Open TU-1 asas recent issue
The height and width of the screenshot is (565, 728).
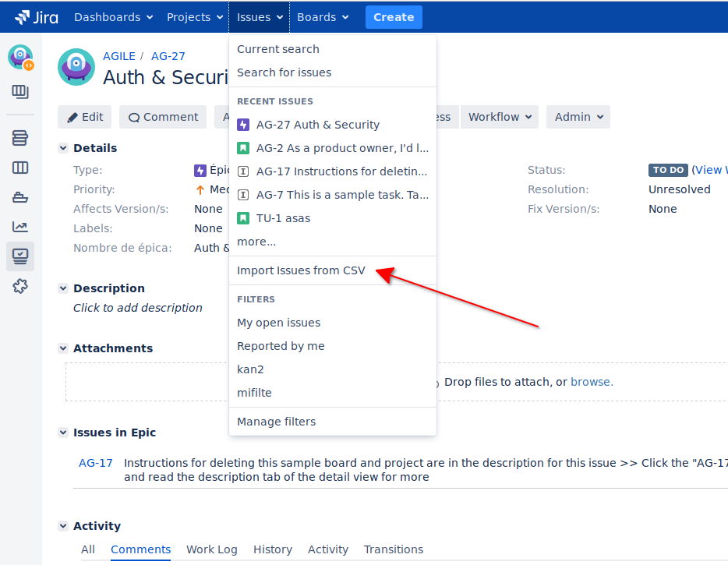(332, 218)
